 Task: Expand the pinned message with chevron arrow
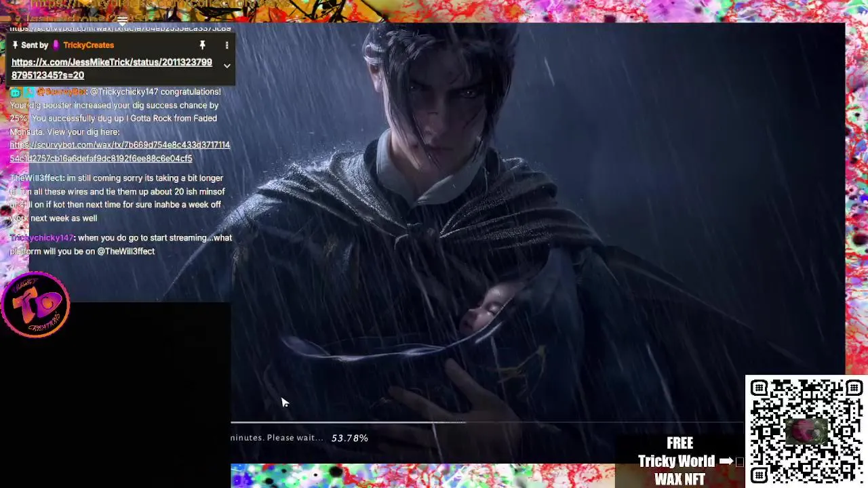click(227, 66)
